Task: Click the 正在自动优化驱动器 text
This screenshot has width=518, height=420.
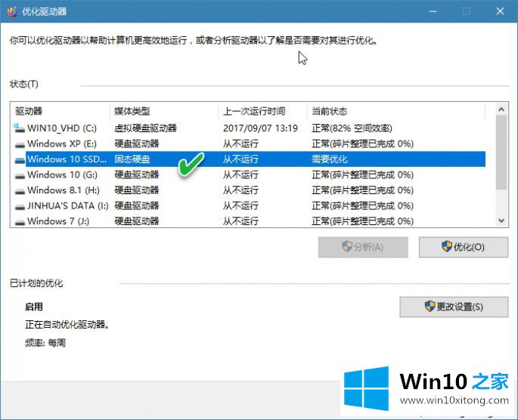Action: click(x=67, y=325)
